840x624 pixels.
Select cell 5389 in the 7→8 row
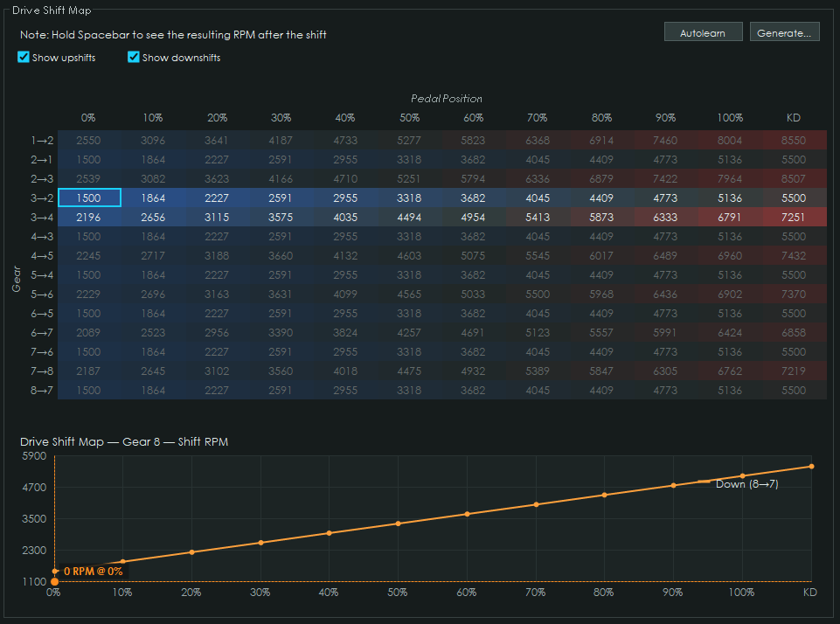[x=538, y=371]
